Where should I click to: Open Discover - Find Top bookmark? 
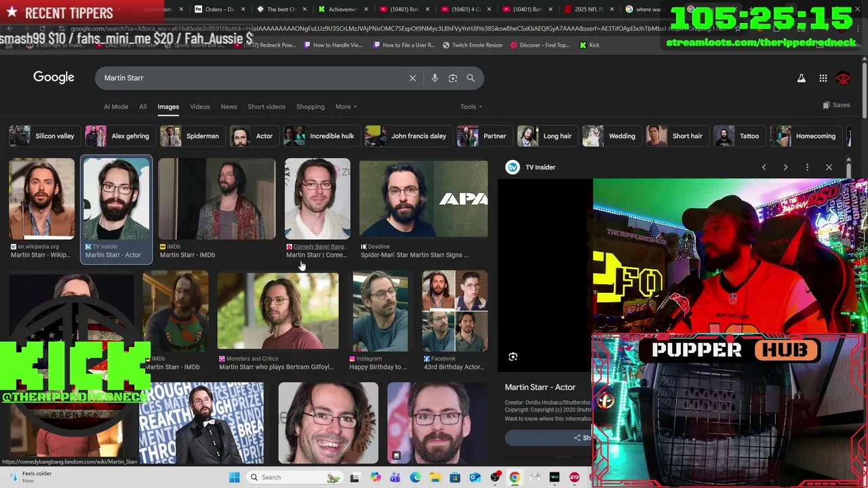(540, 45)
